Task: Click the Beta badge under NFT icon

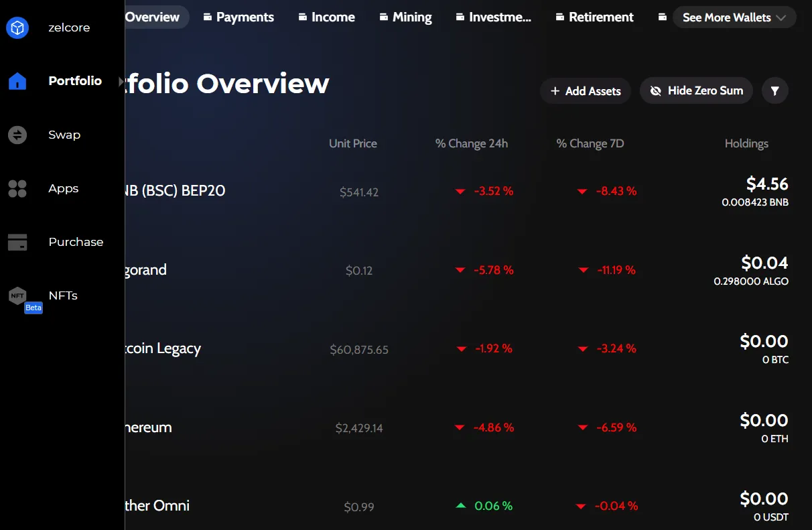Action: 33,308
